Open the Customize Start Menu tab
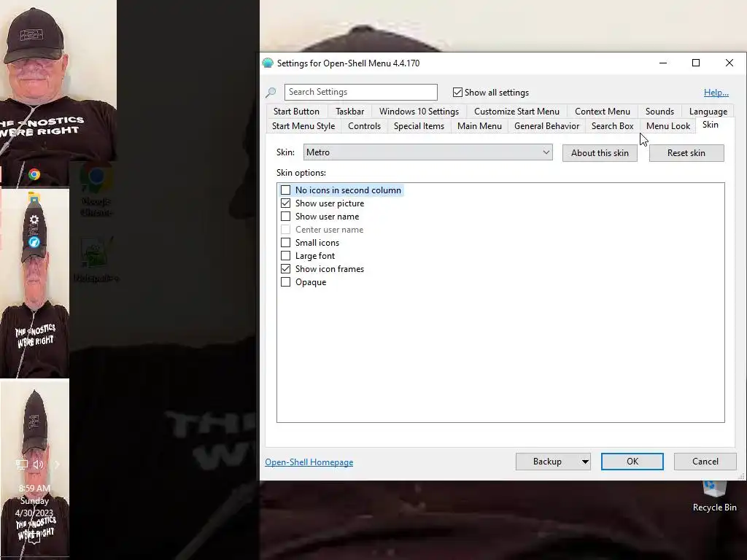Image resolution: width=747 pixels, height=560 pixels. pos(516,112)
